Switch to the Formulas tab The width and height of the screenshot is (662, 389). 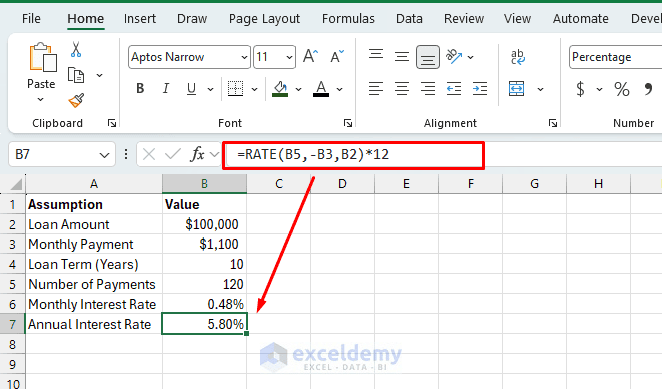pos(348,19)
